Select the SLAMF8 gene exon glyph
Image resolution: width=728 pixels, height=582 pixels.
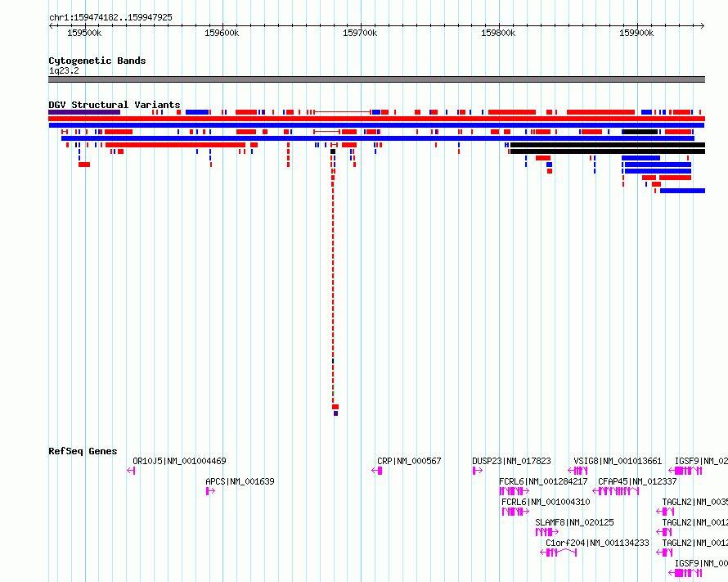pyautogui.click(x=546, y=532)
